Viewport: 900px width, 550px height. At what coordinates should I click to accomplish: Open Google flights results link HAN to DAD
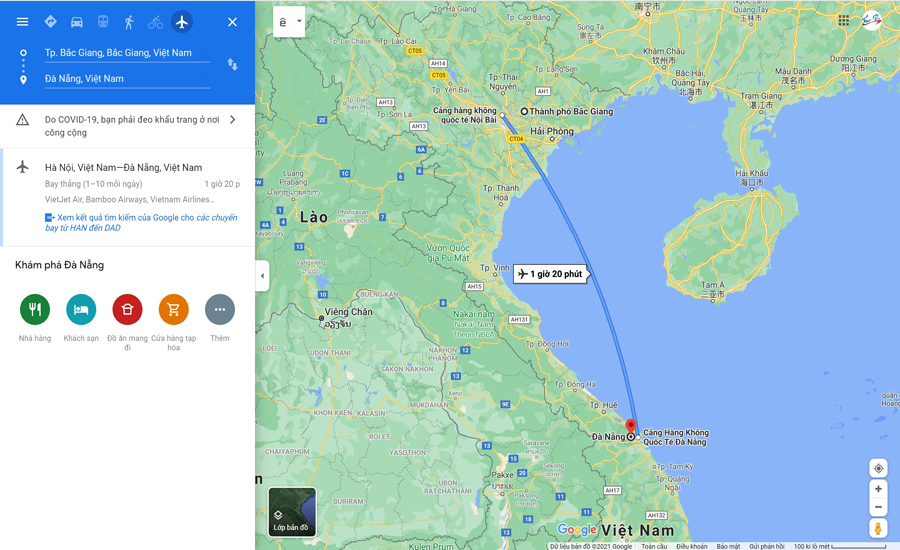pyautogui.click(x=141, y=223)
